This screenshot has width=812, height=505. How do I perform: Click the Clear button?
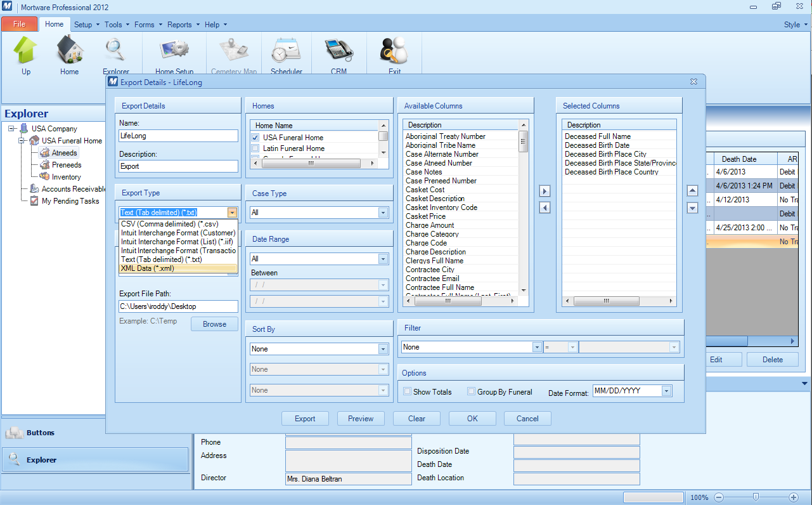click(416, 419)
